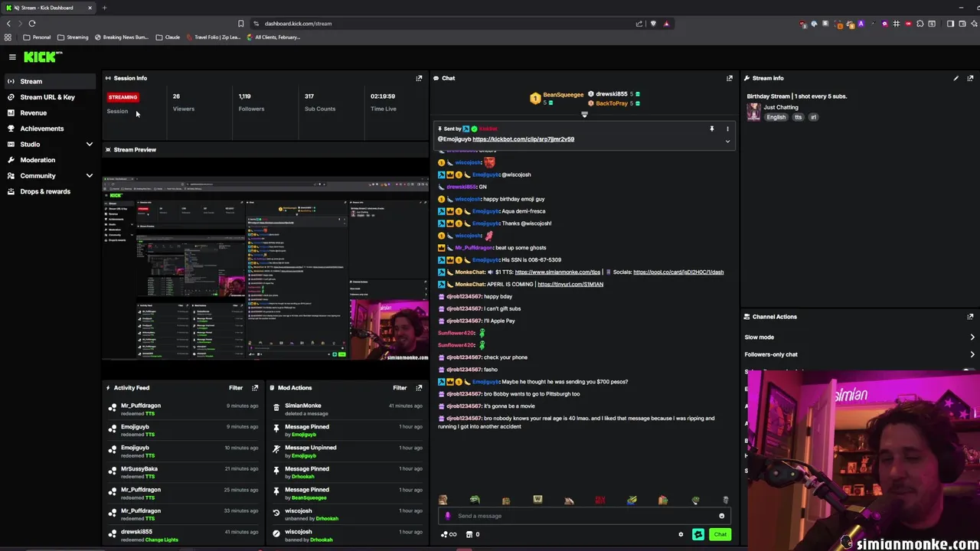Click the 317 Sub Counts stat
980x551 pixels.
tap(319, 103)
